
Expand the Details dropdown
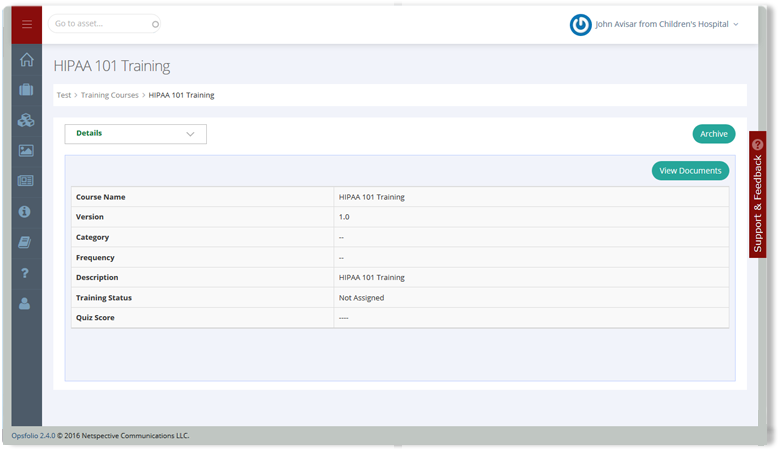(135, 134)
